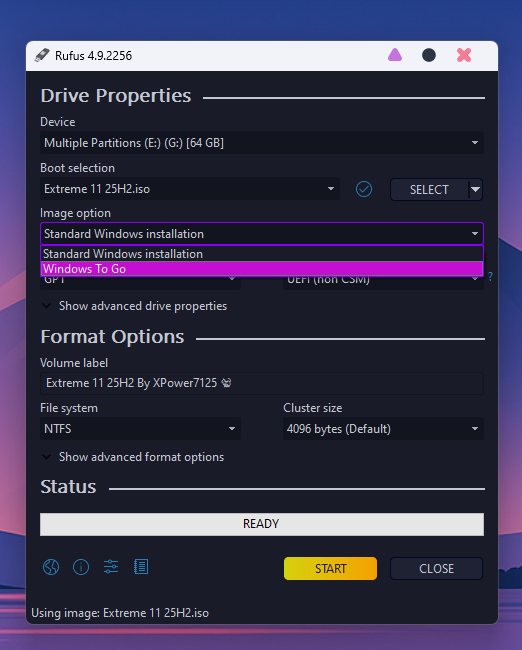Open the Device dropdown
Viewport: 522px width, 650px height.
click(262, 143)
